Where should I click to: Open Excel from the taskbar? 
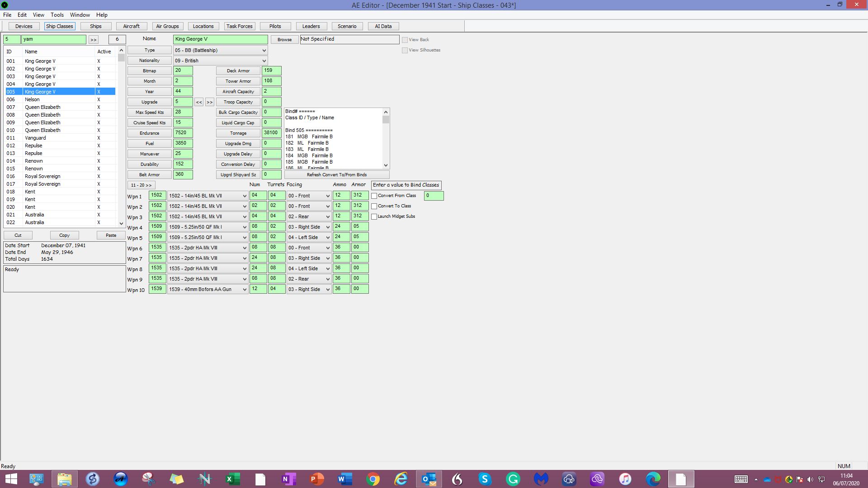[233, 479]
